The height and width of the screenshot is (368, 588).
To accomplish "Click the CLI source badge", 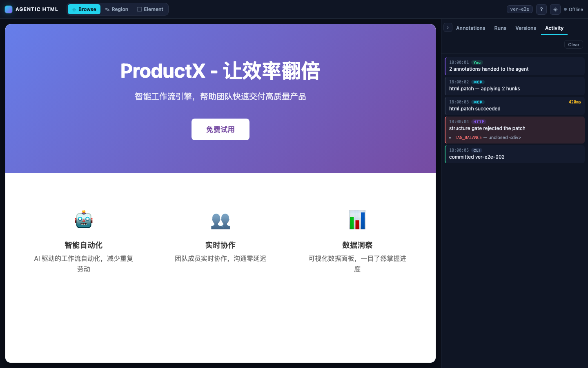I will point(477,150).
